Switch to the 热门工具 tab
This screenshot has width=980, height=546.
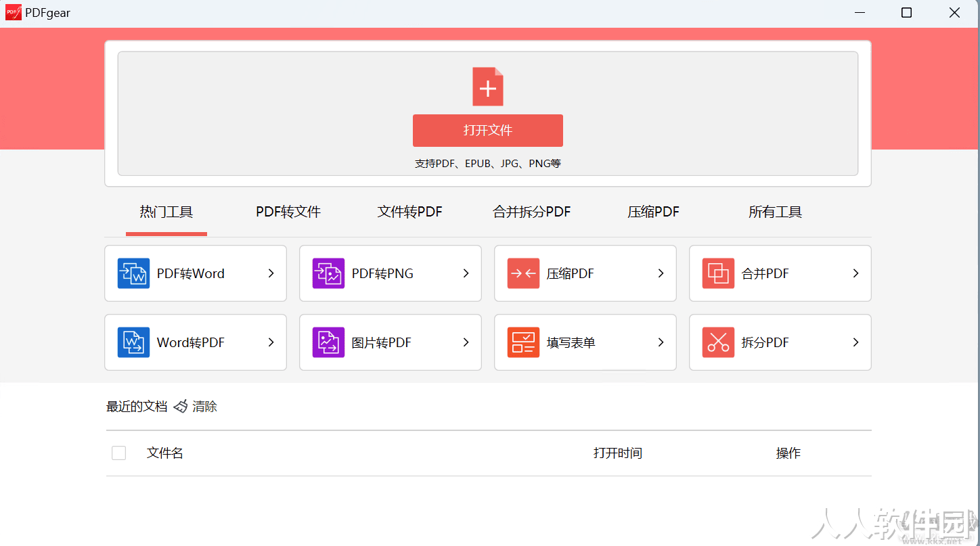pos(166,212)
